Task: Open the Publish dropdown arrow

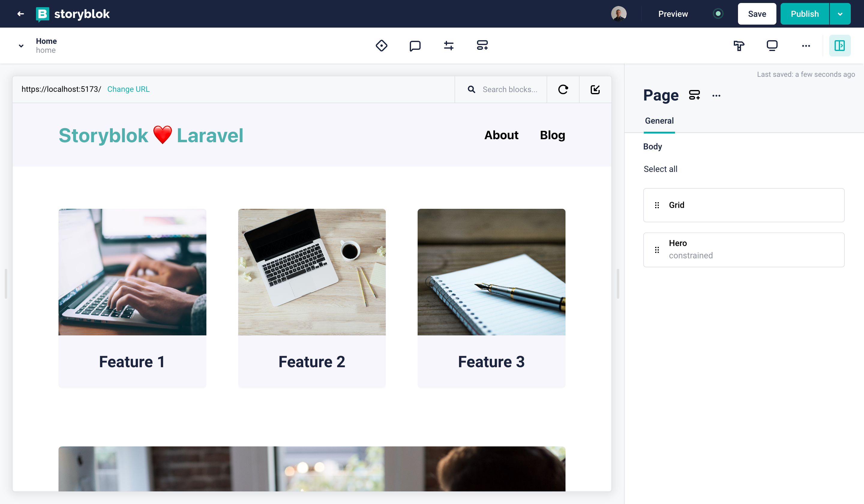Action: click(840, 14)
